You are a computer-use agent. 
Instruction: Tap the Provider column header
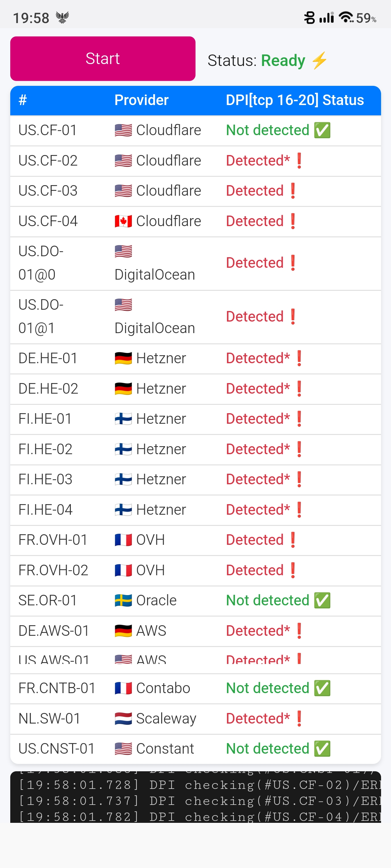point(142,100)
